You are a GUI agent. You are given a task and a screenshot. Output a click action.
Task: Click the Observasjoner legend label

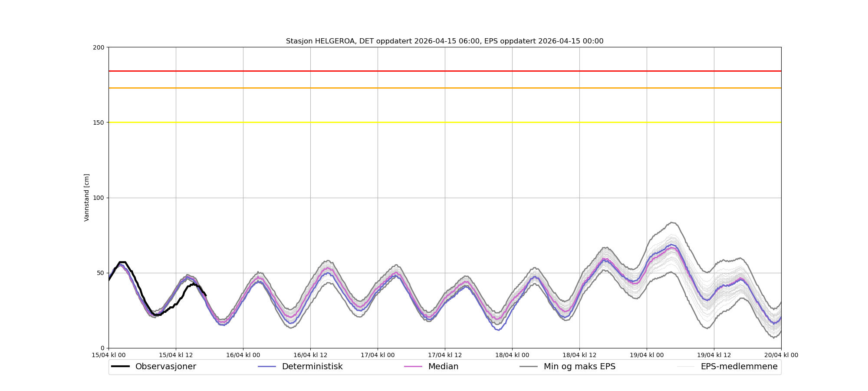point(165,367)
